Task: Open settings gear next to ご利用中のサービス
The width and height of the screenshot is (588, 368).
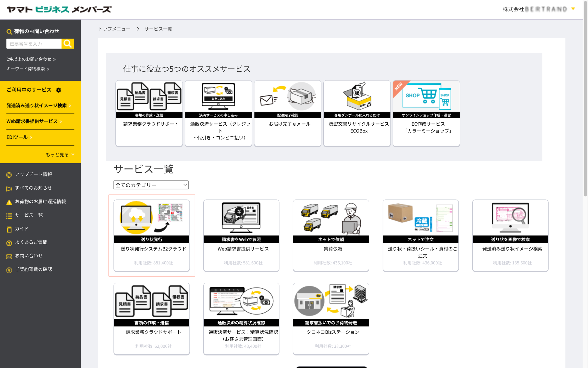Action: tap(59, 90)
